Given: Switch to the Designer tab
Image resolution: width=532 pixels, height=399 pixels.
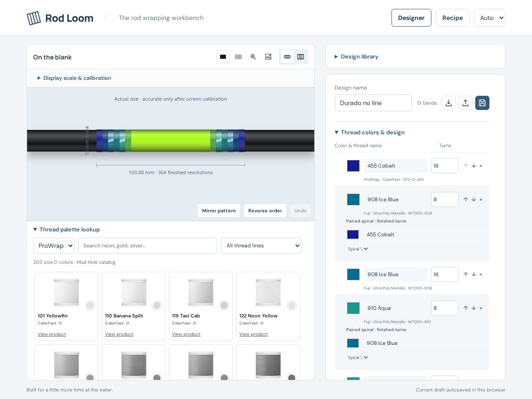Looking at the screenshot, I should tap(411, 18).
